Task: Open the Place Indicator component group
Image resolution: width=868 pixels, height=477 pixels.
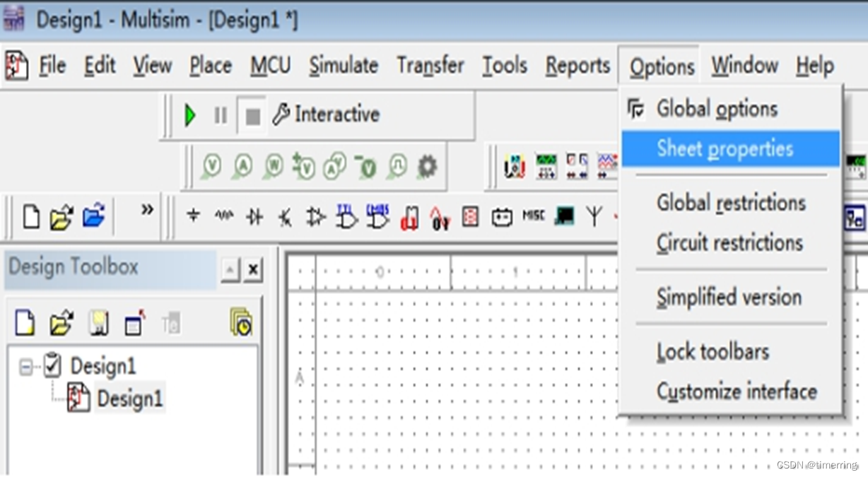Action: click(x=471, y=217)
